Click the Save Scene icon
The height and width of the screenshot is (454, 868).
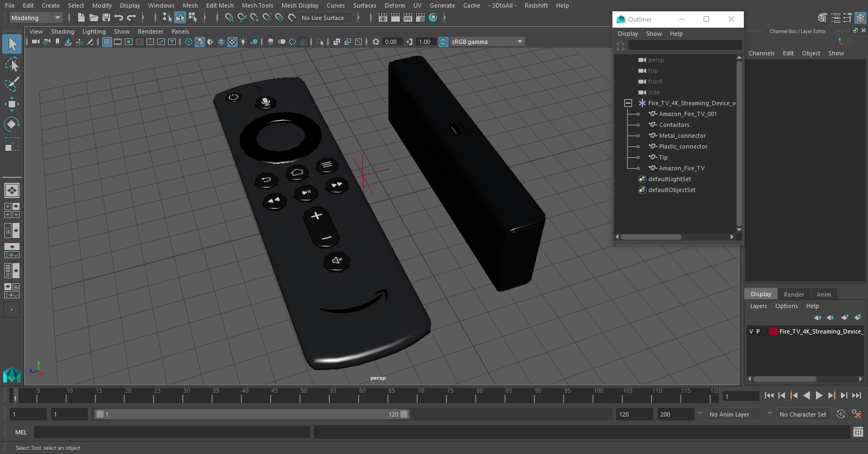coord(106,18)
